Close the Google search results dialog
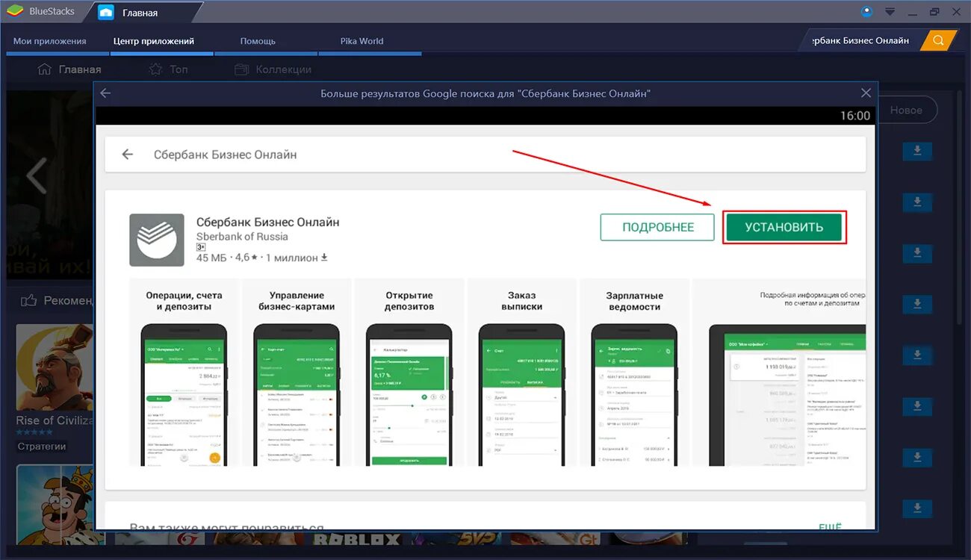Viewport: 971px width, 560px height. 866,93
